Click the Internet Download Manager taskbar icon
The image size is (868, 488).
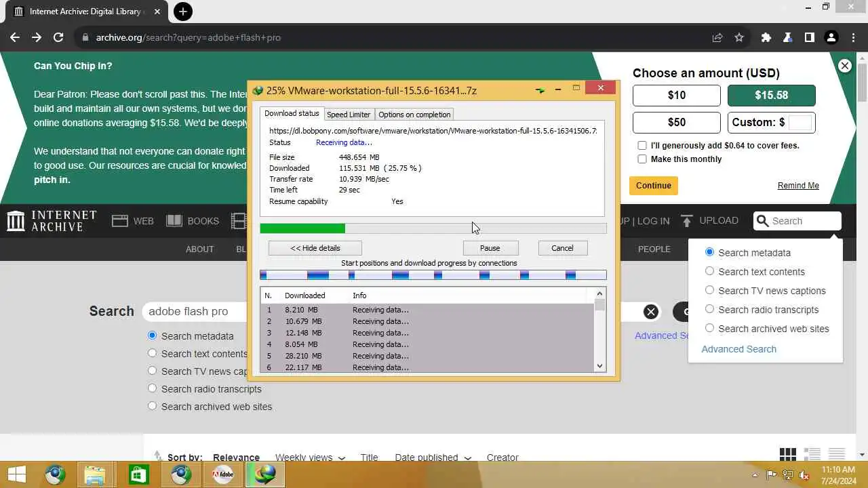point(265,474)
